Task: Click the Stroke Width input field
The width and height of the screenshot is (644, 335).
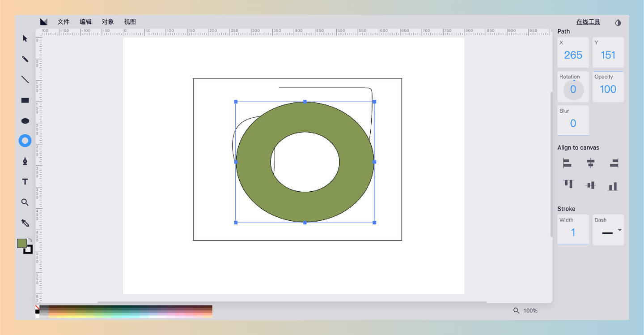Action: click(x=573, y=232)
